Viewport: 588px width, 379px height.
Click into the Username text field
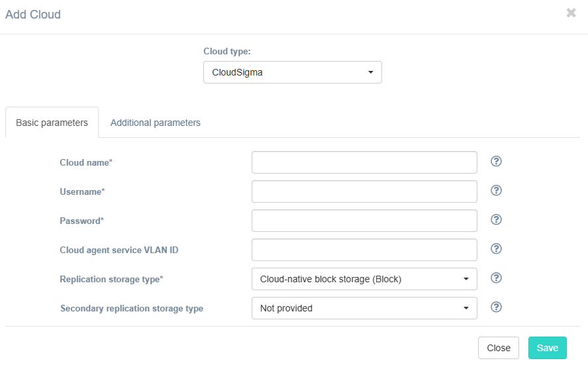364,191
